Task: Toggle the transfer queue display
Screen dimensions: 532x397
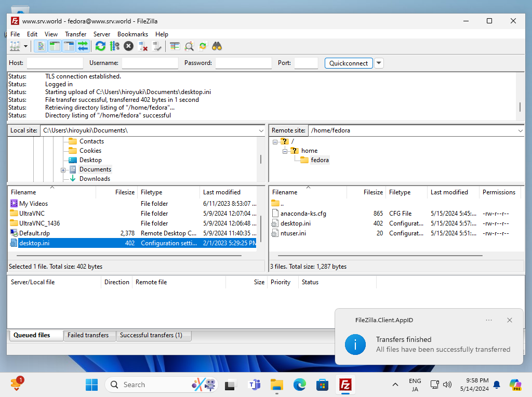Action: tap(83, 46)
